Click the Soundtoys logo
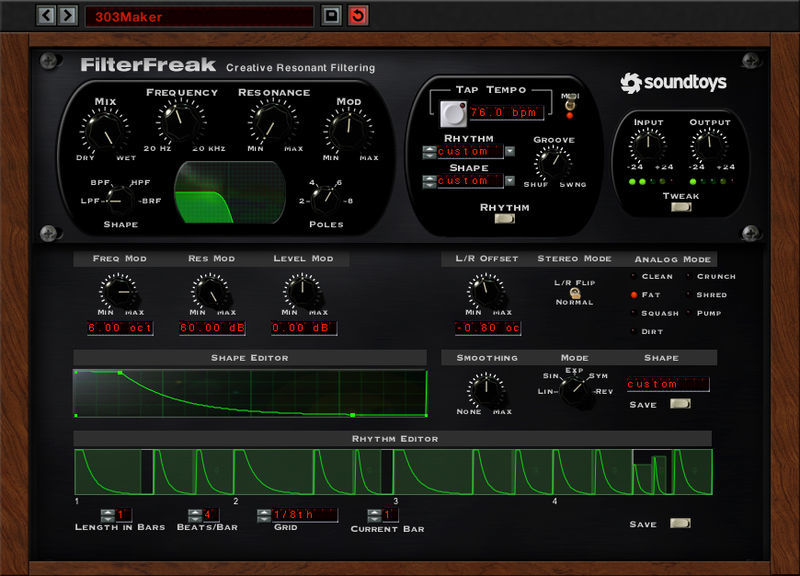800x576 pixels. (673, 83)
